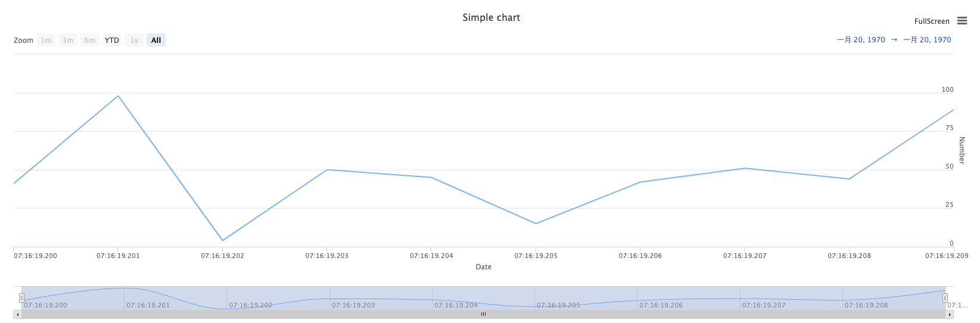980x323 pixels.
Task: Click the 07:16:19.205 navigator label
Action: pos(558,305)
